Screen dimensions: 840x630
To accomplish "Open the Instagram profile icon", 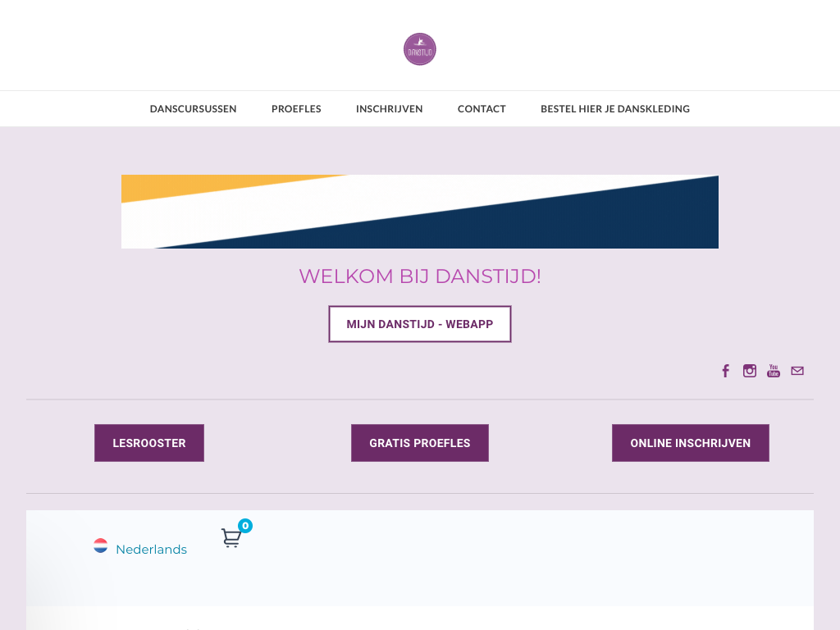I will 750,371.
